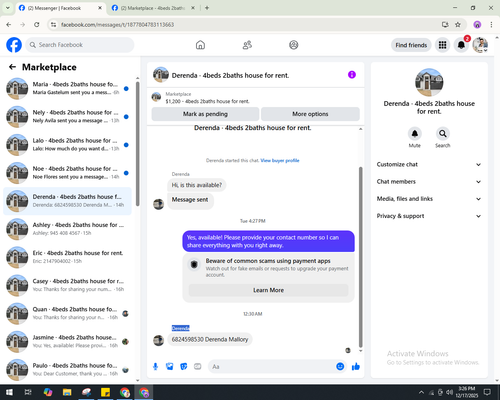Open File Explorer from taskbar
500x400 pixels.
[x=67, y=392]
